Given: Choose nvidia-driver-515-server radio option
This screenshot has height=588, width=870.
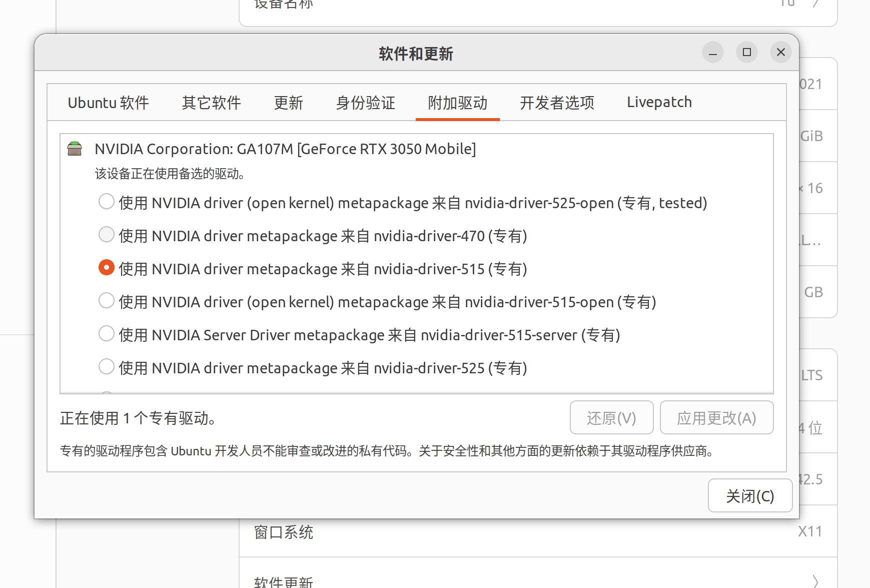Looking at the screenshot, I should pos(106,334).
